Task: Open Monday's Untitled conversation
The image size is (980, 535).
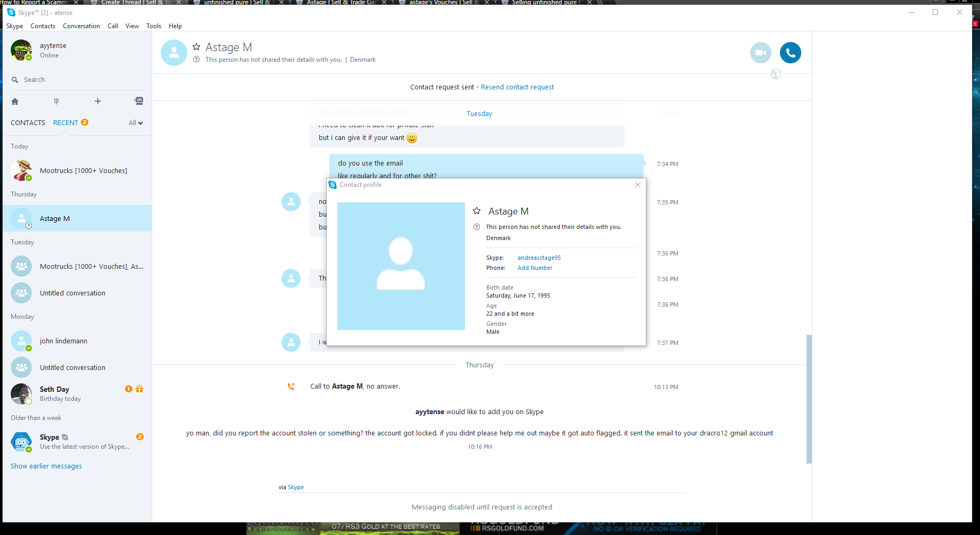Action: [x=77, y=368]
